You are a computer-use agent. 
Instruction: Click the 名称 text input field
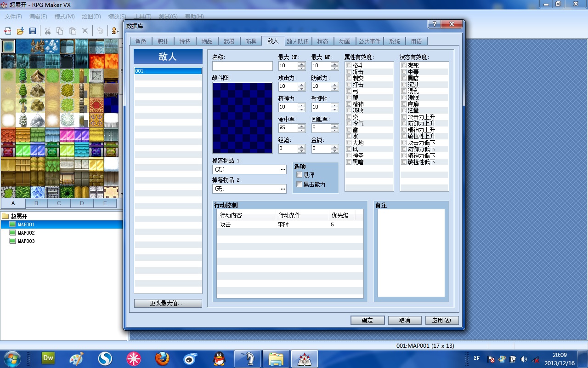[243, 66]
